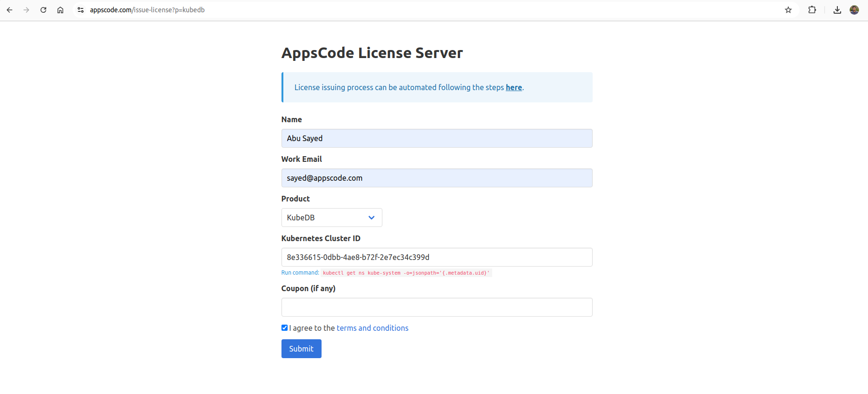Click the Kubernetes Cluster ID label
This screenshot has width=868, height=394.
click(x=321, y=238)
